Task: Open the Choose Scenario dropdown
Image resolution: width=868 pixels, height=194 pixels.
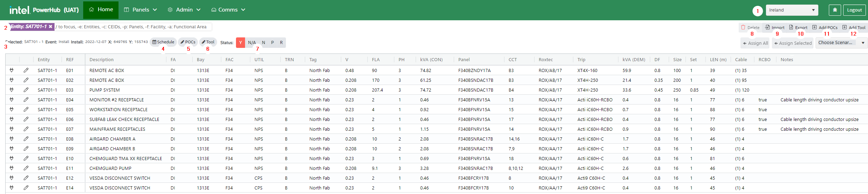Action: tap(841, 43)
